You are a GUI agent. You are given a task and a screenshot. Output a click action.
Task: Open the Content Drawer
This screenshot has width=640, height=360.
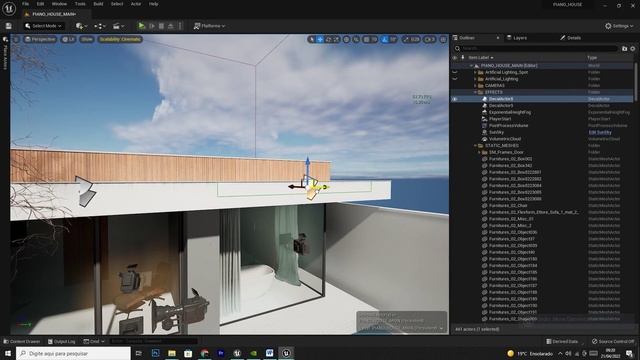(22, 342)
